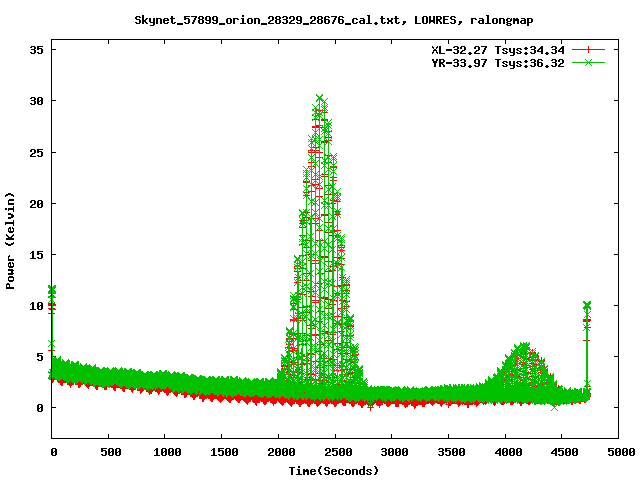Select legend entry XL-32.27 Tsys:34.34
This screenshot has height=480, width=640.
point(498,50)
